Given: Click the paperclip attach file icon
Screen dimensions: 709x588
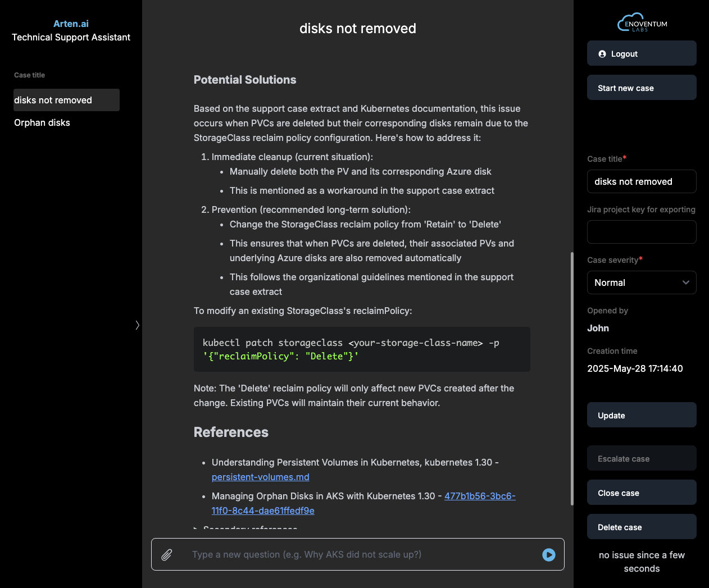Looking at the screenshot, I should coord(167,555).
